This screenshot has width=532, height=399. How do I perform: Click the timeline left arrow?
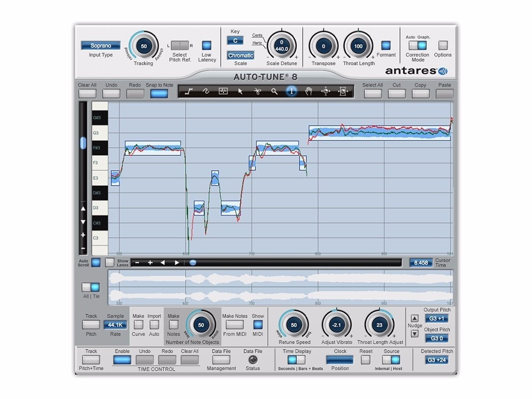[163, 263]
